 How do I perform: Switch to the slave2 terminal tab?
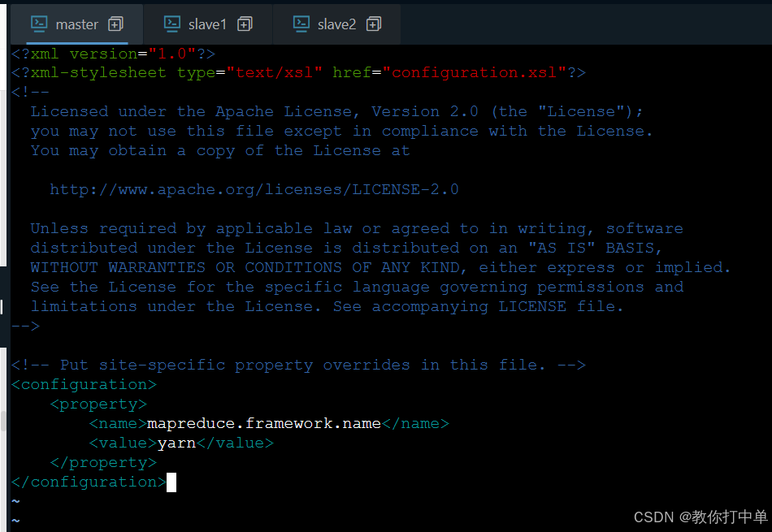click(336, 24)
